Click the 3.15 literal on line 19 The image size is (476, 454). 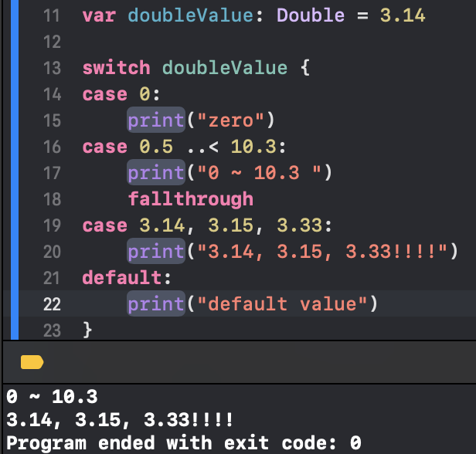pos(231,225)
